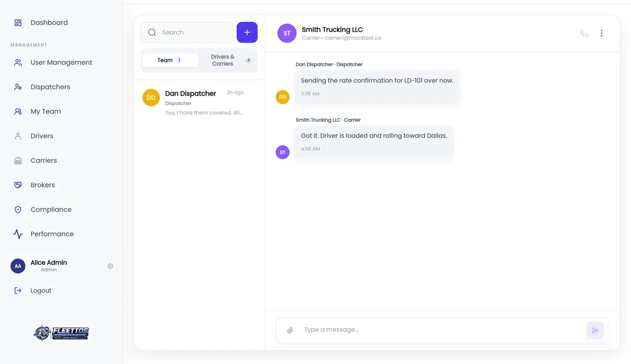Click the My Team icon
The width and height of the screenshot is (631, 364).
(18, 111)
